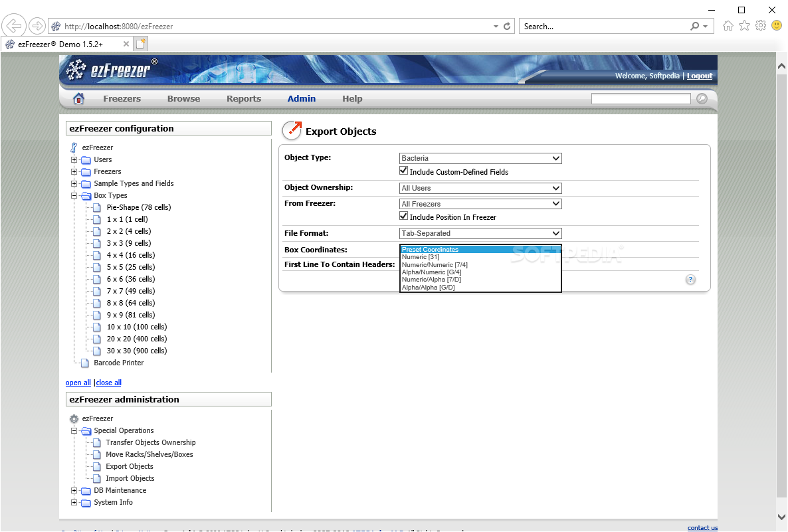The image size is (788, 532).
Task: Click the site search magnifier button
Action: click(702, 99)
